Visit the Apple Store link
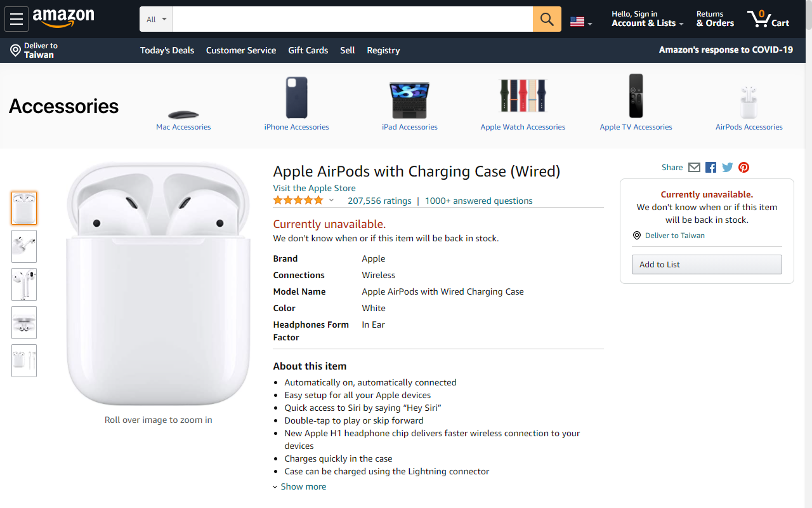 [x=314, y=188]
